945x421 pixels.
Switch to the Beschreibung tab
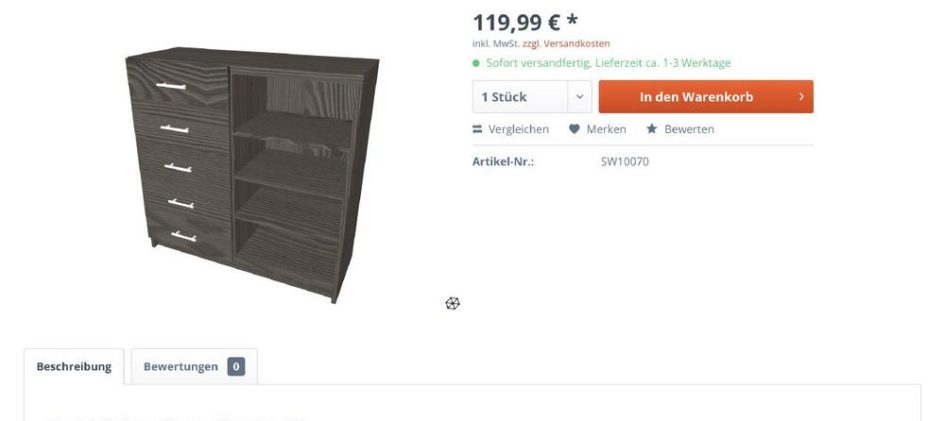click(x=74, y=366)
